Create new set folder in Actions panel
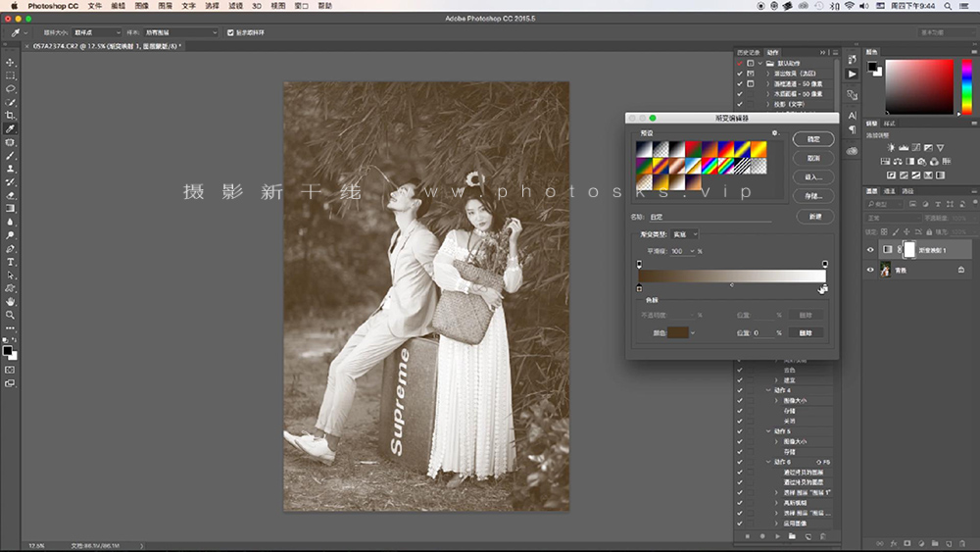Viewport: 980px width, 552px height. click(792, 536)
